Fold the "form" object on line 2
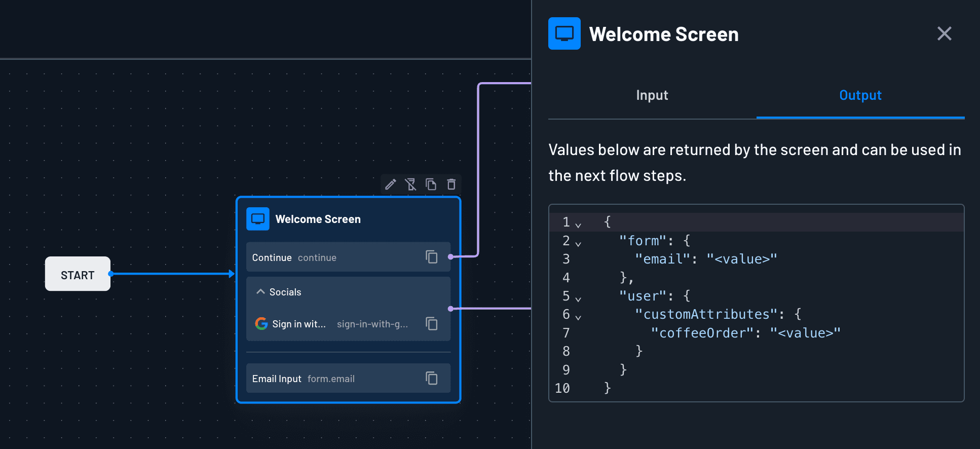The height and width of the screenshot is (449, 980). point(578,244)
